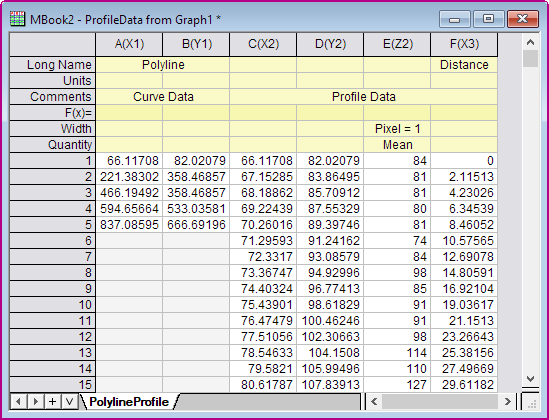Screen dimensions: 549x420
Task: Click the Quantity row label
Action: [x=53, y=145]
